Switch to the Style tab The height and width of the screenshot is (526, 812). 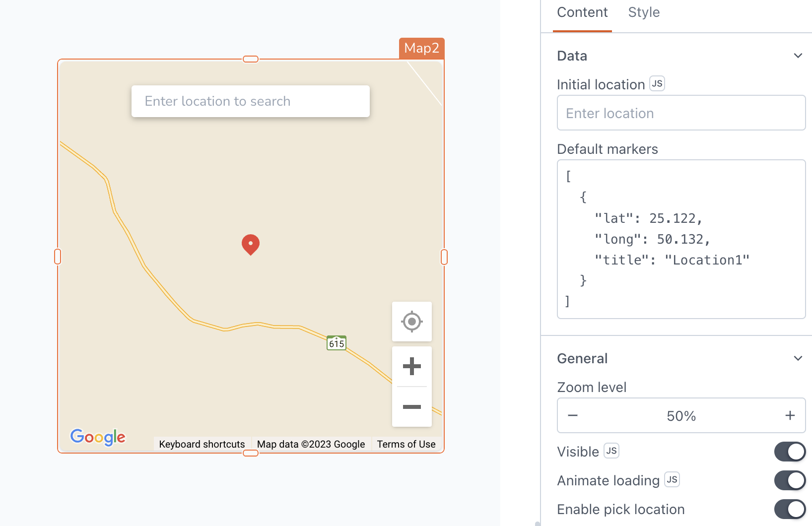644,12
